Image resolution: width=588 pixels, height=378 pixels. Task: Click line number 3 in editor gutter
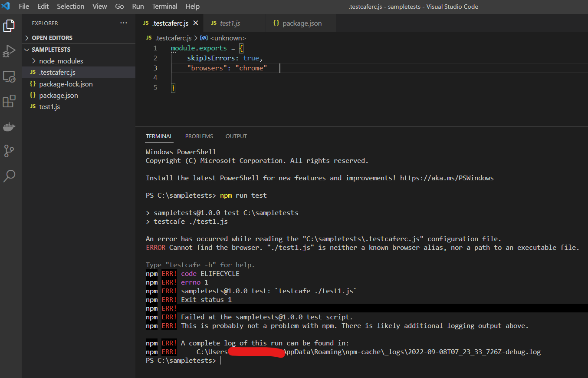(155, 68)
